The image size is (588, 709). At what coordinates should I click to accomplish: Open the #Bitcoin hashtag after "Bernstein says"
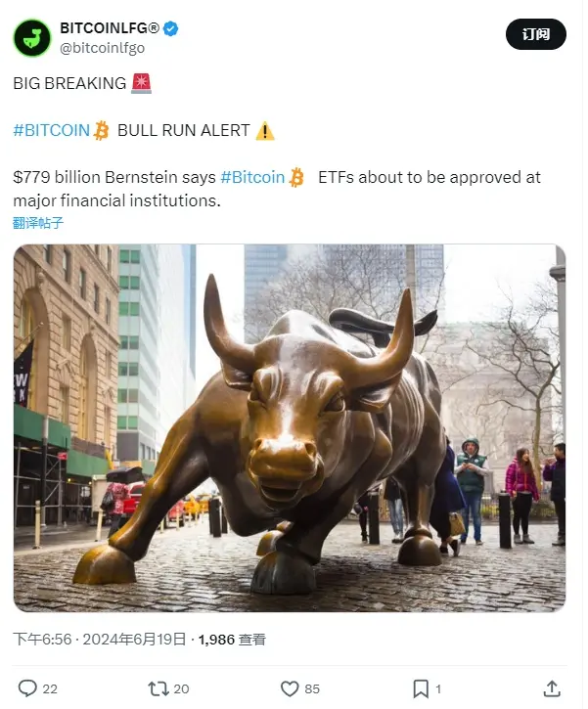pos(252,177)
